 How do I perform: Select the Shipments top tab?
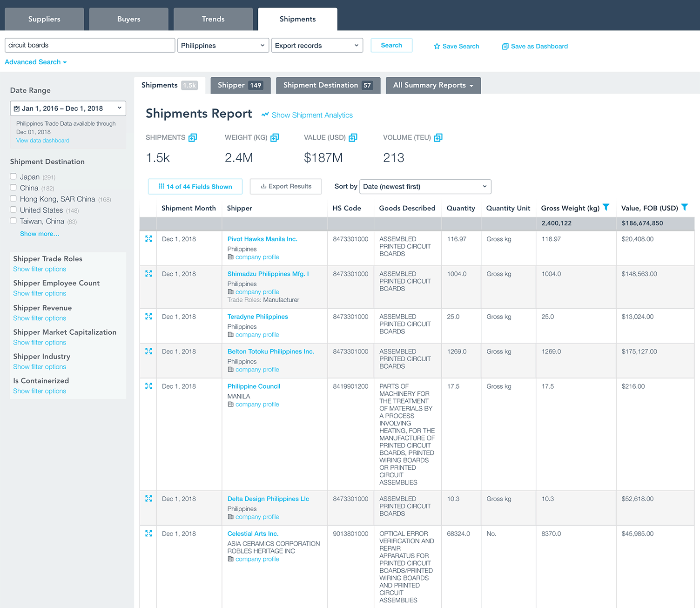point(298,19)
